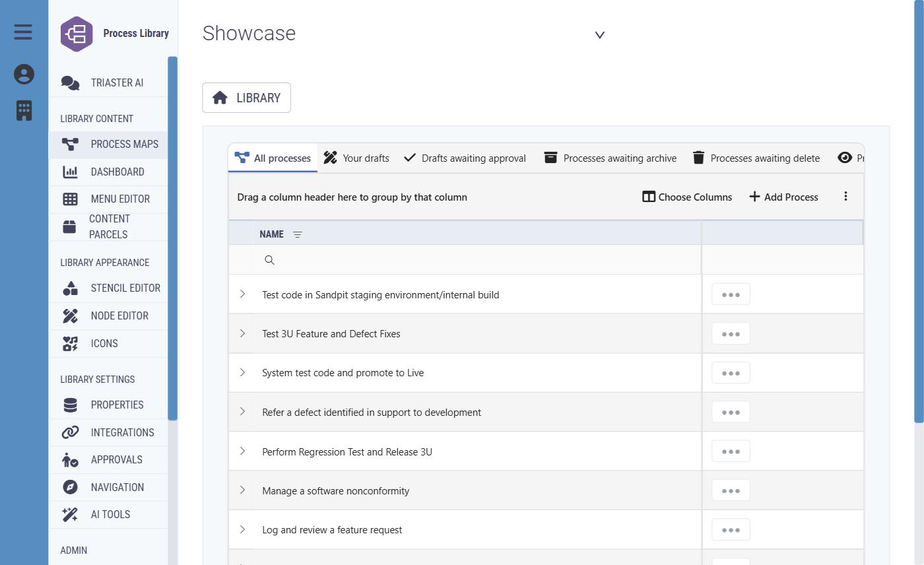Image resolution: width=924 pixels, height=565 pixels.
Task: Click the AI Tools wand icon
Action: pos(70,515)
